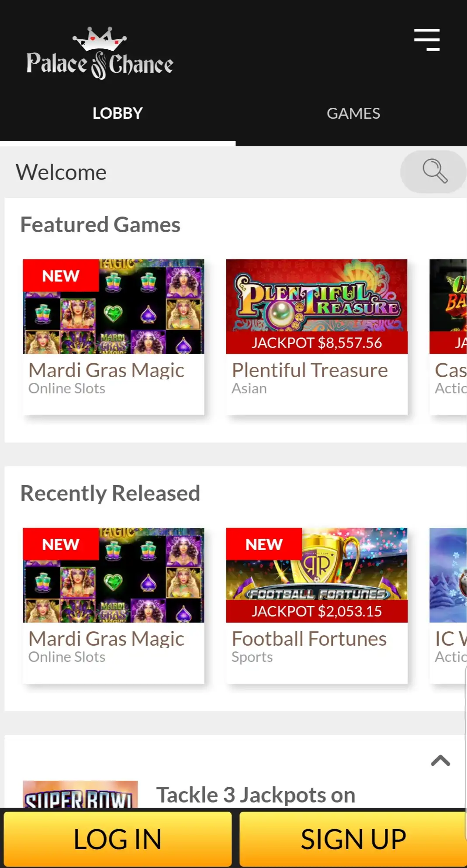Click the NEW badge on Football Fortunes
This screenshot has height=868, width=467.
[264, 544]
